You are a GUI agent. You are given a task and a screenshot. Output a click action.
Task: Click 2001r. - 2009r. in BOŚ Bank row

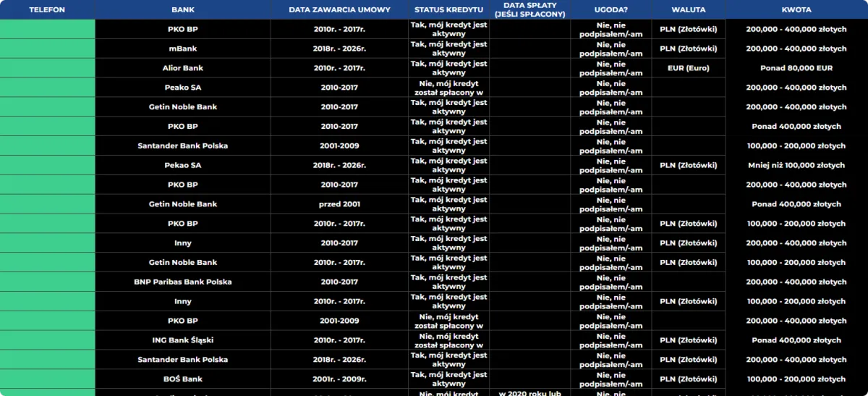(x=339, y=379)
